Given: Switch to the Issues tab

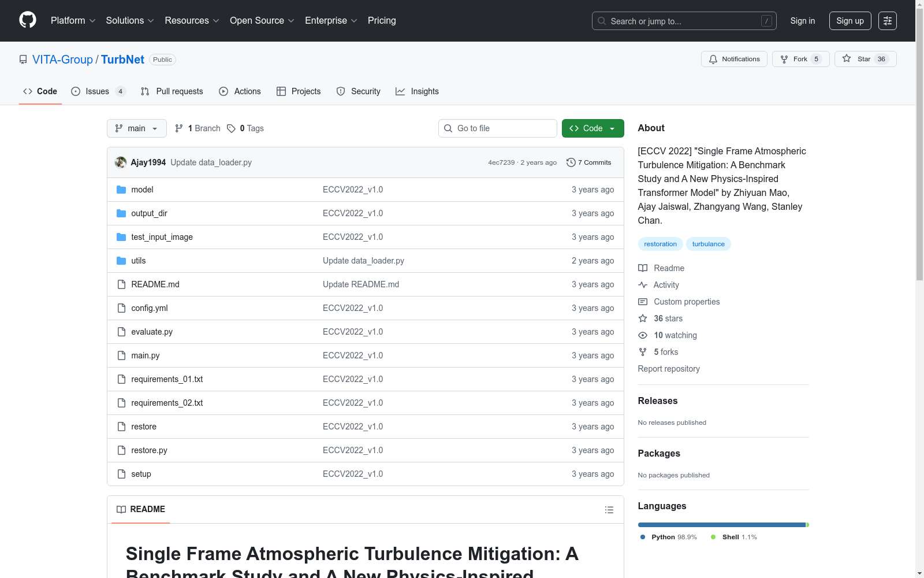Looking at the screenshot, I should [98, 91].
